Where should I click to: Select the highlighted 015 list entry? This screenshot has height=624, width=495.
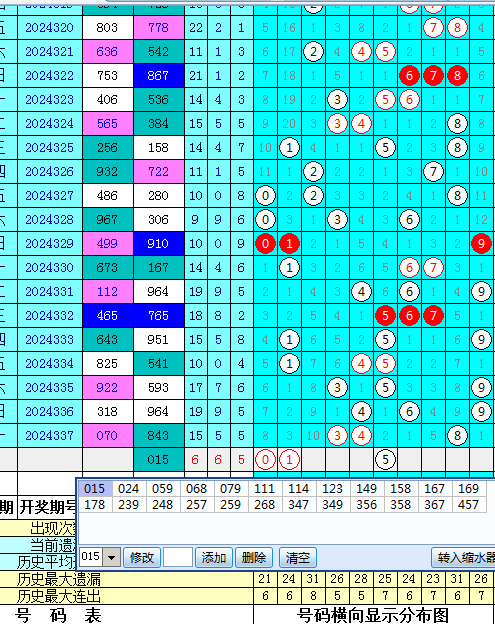point(94,488)
